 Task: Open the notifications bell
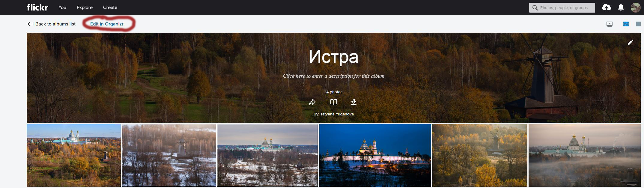[x=621, y=7]
